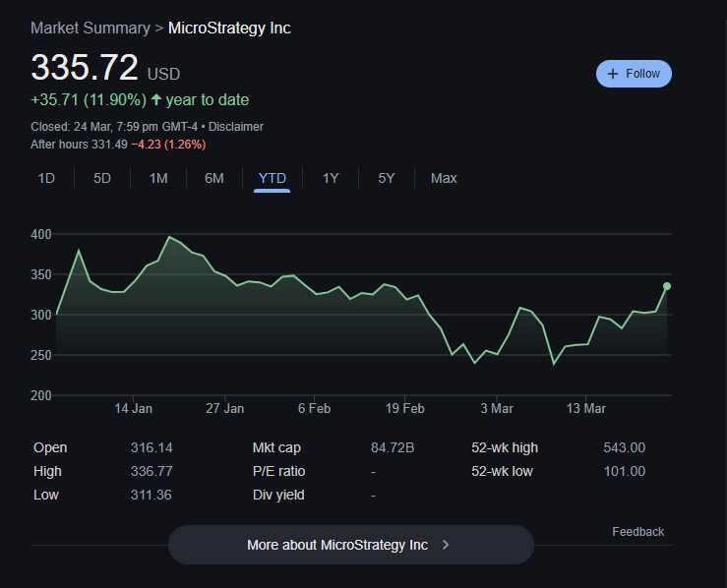Select the 5D time range tab
This screenshot has width=727, height=588.
click(x=102, y=178)
